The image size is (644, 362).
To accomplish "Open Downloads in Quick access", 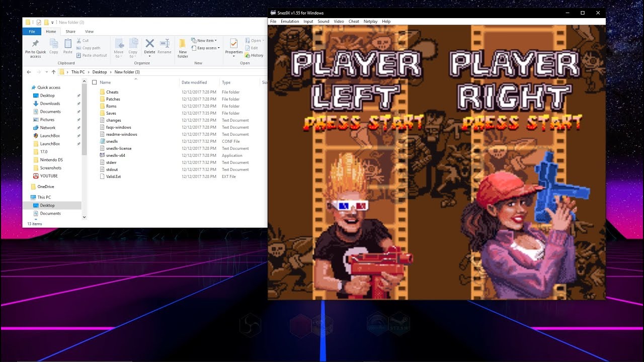I will (46, 104).
